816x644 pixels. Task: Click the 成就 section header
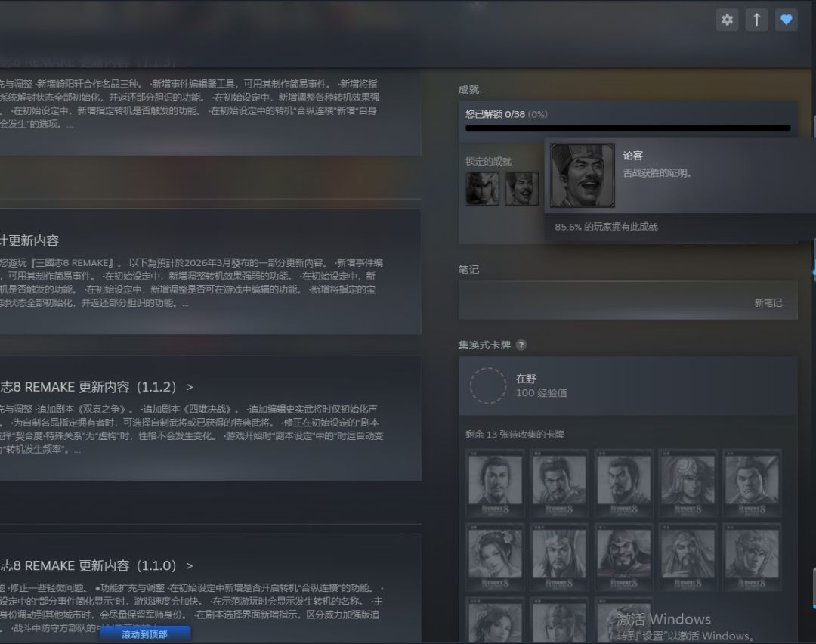point(468,89)
